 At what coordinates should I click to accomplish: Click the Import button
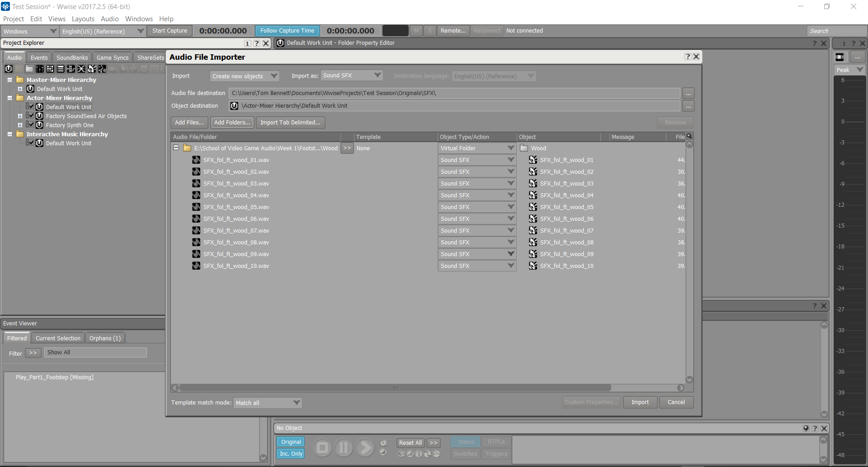click(x=640, y=402)
